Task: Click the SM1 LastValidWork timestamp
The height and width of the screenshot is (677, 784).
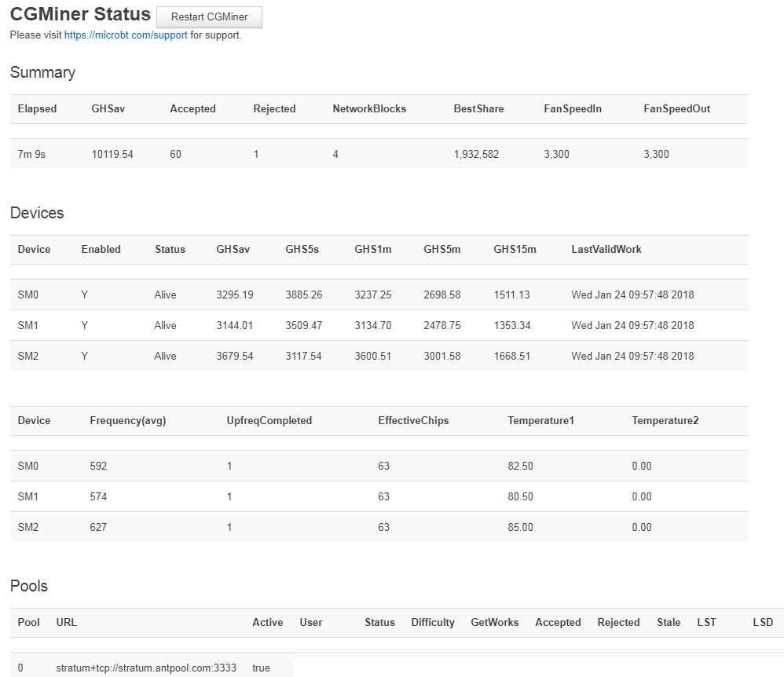Action: pyautogui.click(x=632, y=325)
